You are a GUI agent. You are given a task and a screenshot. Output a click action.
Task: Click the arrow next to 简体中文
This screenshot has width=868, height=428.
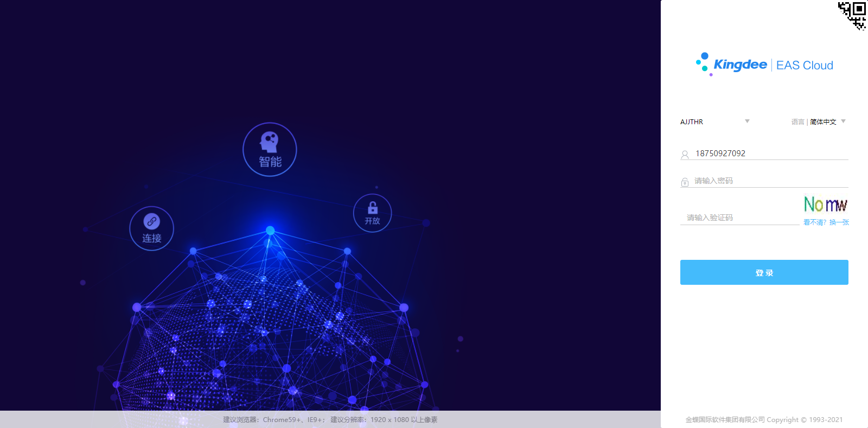pyautogui.click(x=843, y=122)
